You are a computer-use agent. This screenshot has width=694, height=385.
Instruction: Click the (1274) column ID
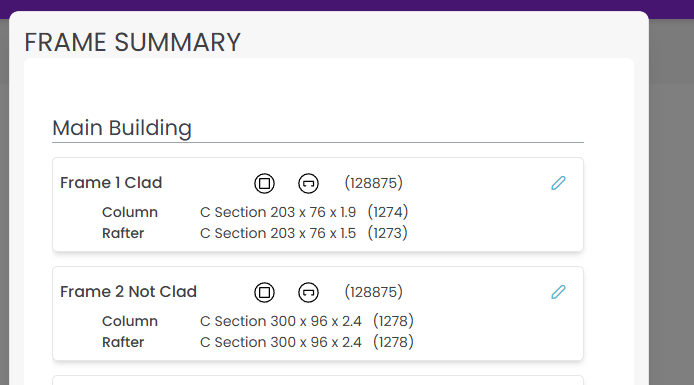point(388,212)
